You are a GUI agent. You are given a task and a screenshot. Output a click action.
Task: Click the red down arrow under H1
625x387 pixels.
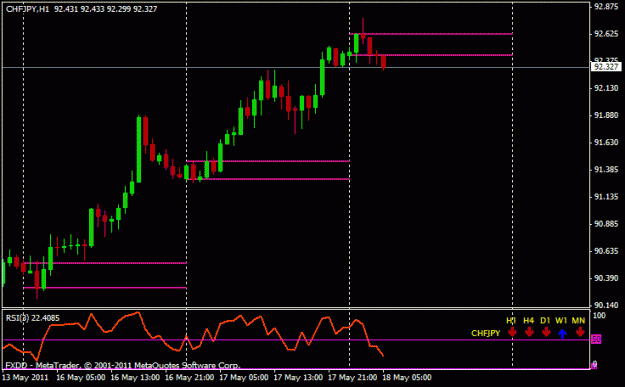tap(512, 332)
